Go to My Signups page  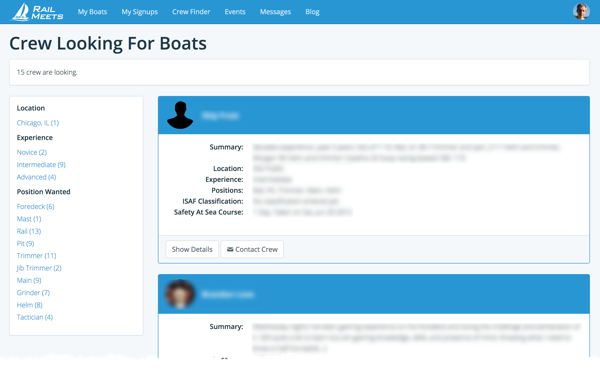(140, 12)
